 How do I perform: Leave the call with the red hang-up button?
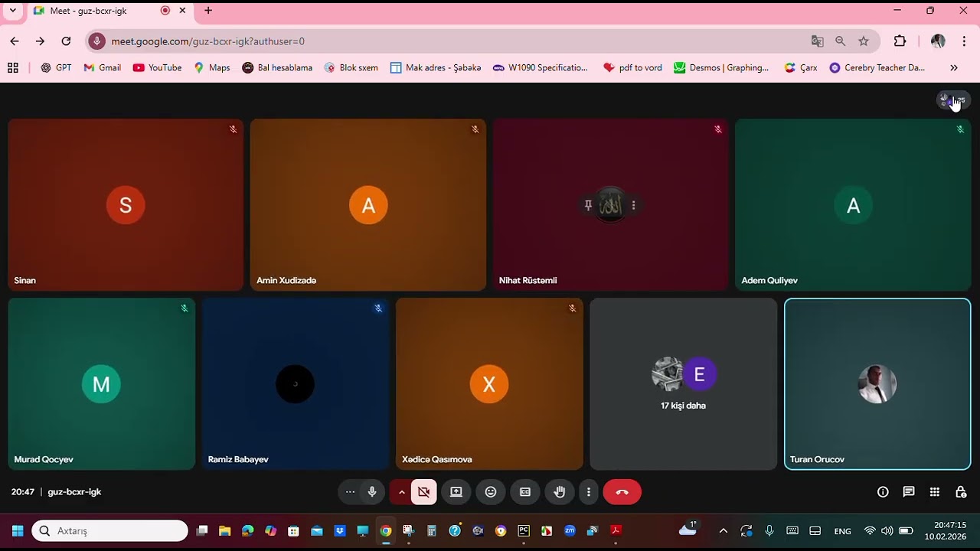click(x=622, y=492)
